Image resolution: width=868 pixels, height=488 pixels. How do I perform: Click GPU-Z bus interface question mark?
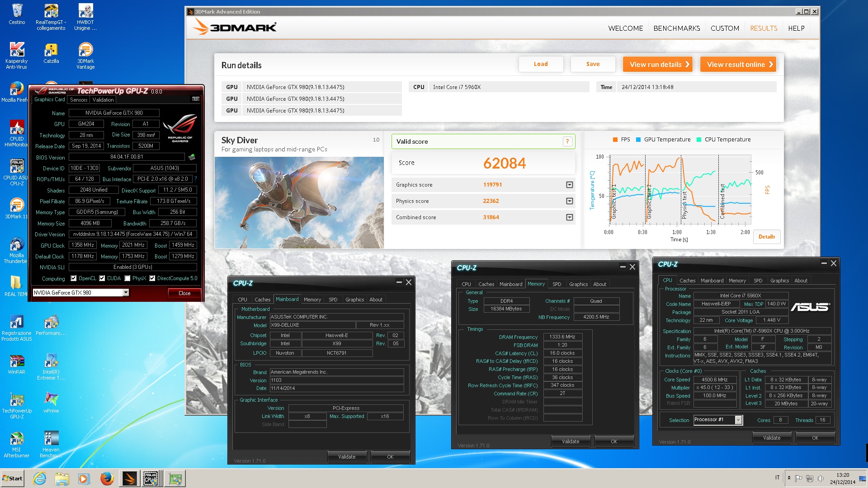195,179
